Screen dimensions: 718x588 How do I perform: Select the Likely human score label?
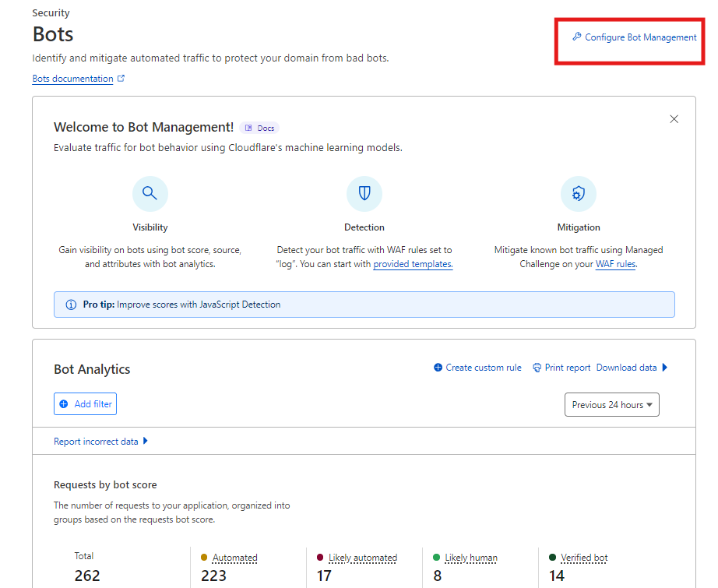(470, 558)
